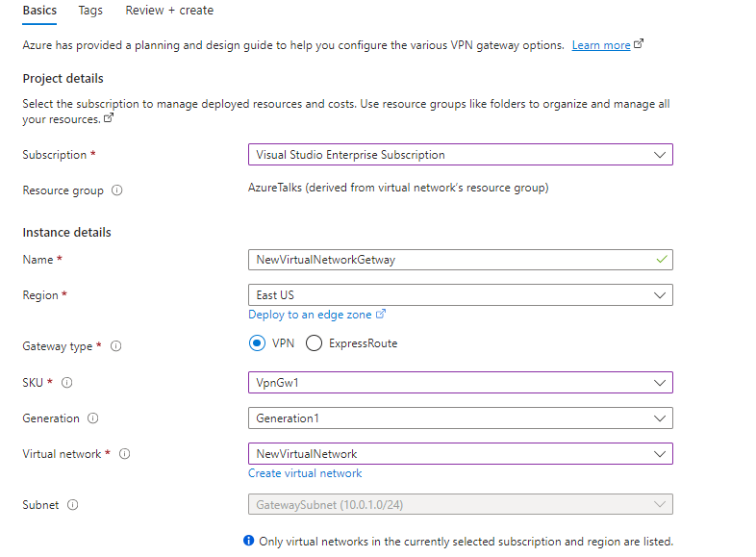Click the SKU info icon
This screenshot has height=557, width=756.
point(66,383)
